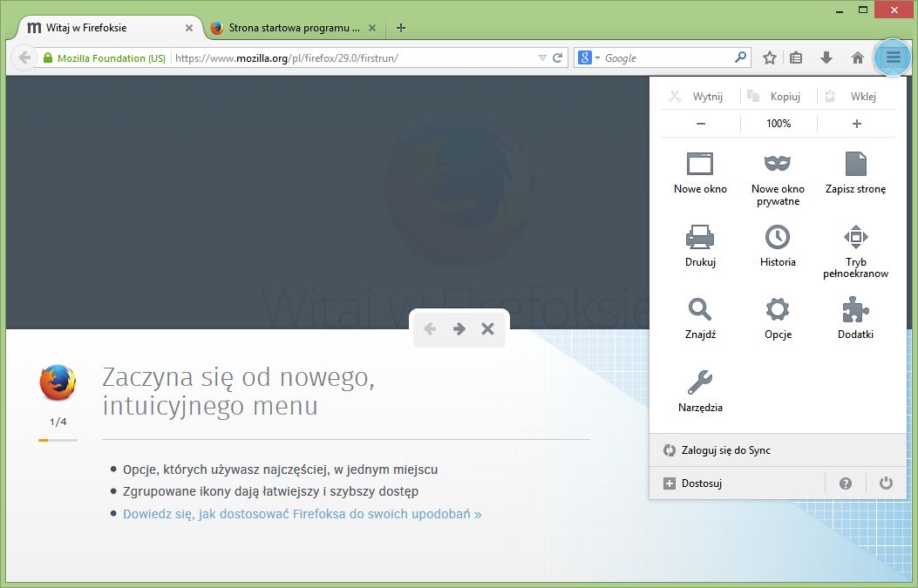Viewport: 918px width, 588px height.
Task: Show bookmarks list icon
Action: tap(796, 57)
